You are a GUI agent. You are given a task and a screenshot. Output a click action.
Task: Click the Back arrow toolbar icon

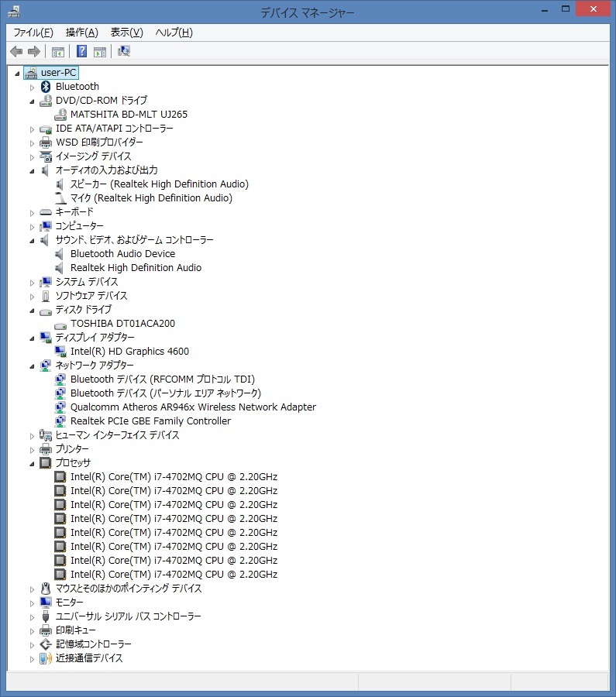pyautogui.click(x=16, y=52)
